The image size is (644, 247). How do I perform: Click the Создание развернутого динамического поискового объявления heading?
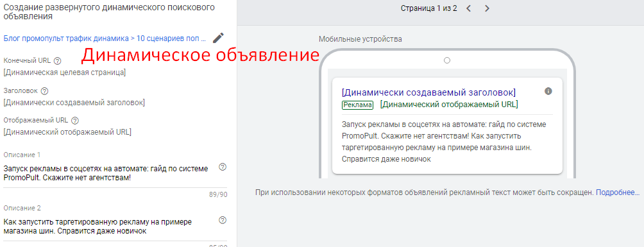pos(109,12)
